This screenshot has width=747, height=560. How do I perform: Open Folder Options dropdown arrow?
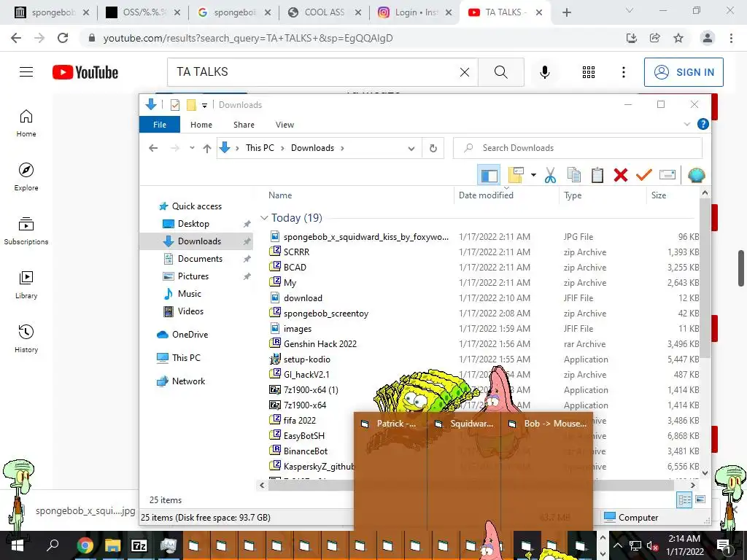533,175
